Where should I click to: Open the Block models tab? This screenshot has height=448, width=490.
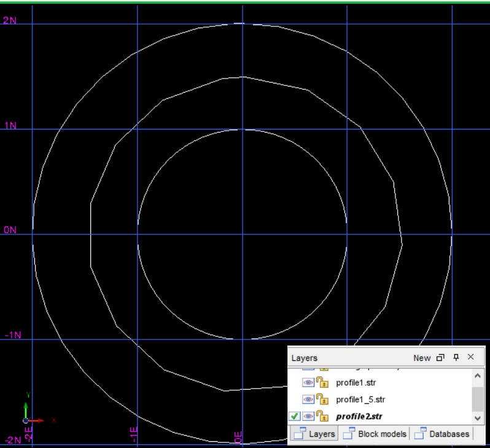click(x=375, y=434)
